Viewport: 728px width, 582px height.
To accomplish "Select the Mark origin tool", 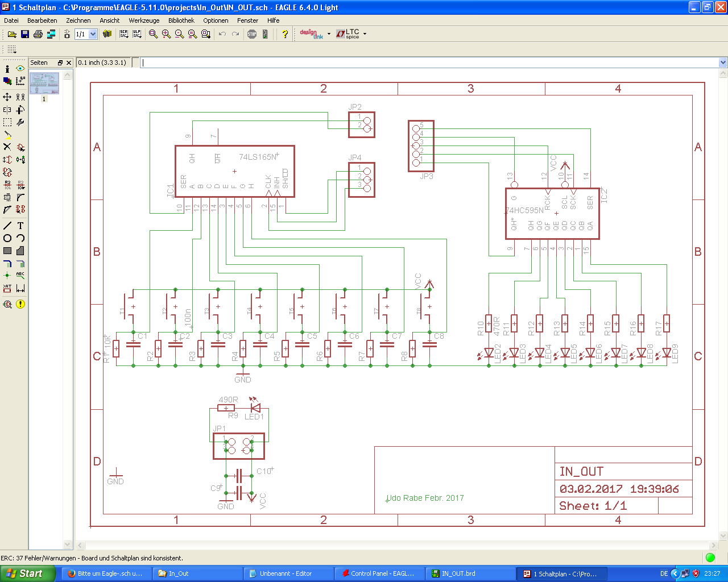I will [x=20, y=81].
